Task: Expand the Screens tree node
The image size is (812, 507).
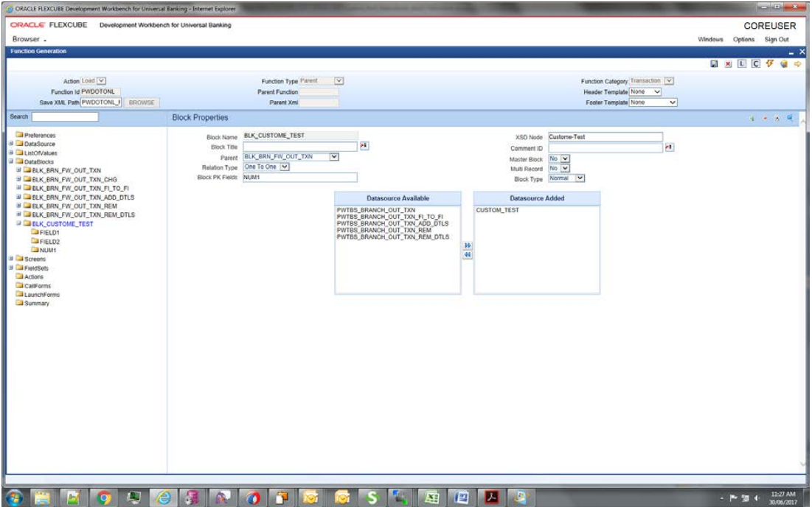Action: [x=11, y=258]
